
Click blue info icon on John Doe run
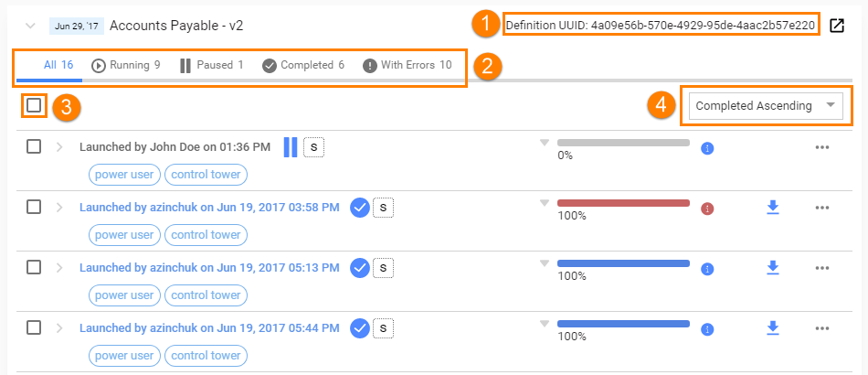coord(707,148)
